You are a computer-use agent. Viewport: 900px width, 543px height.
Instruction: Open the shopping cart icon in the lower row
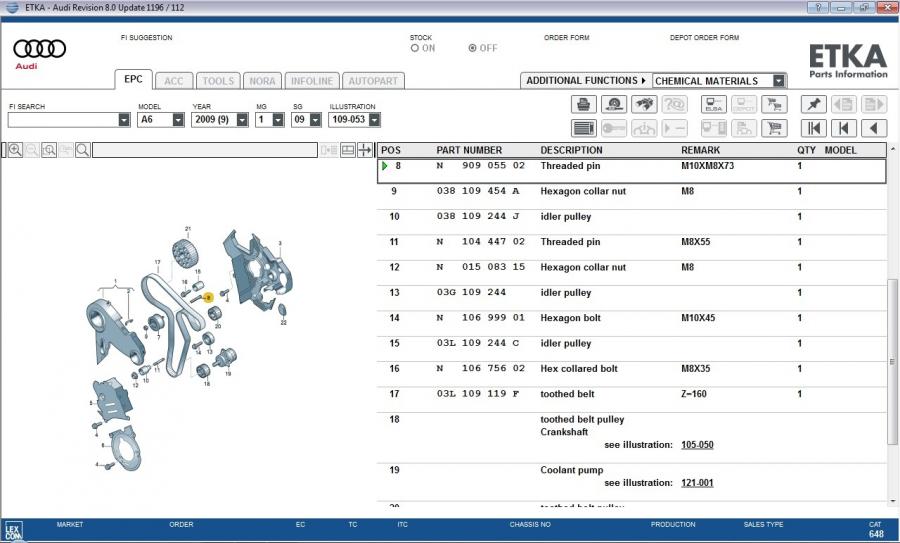(773, 128)
